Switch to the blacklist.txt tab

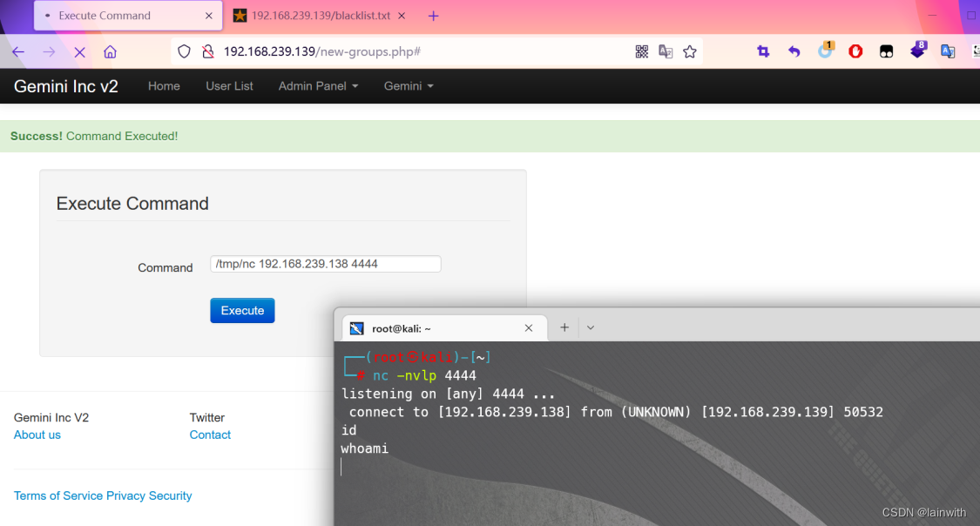320,16
